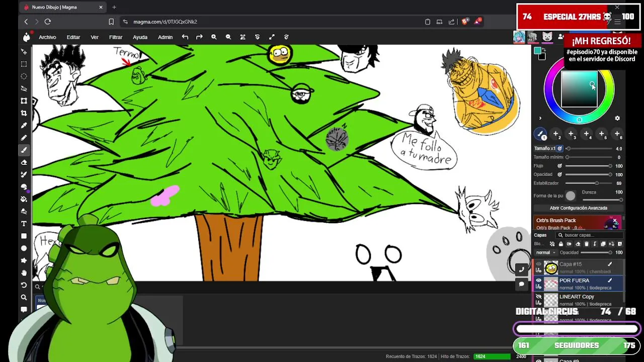Delete layer using trash icon
The image size is (644, 362).
586,244
